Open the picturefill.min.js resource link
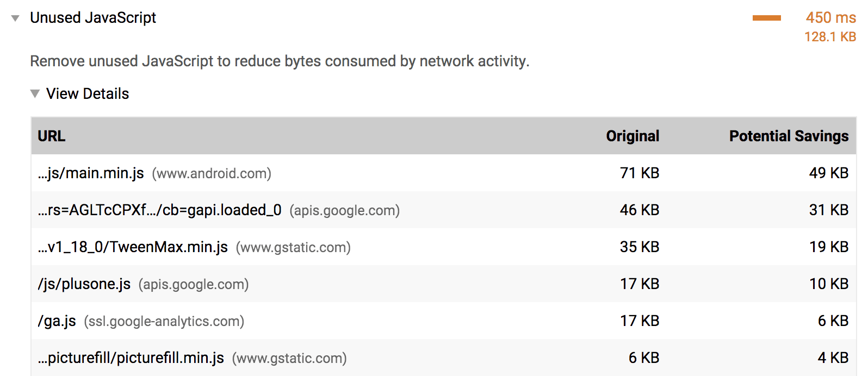 click(x=131, y=358)
